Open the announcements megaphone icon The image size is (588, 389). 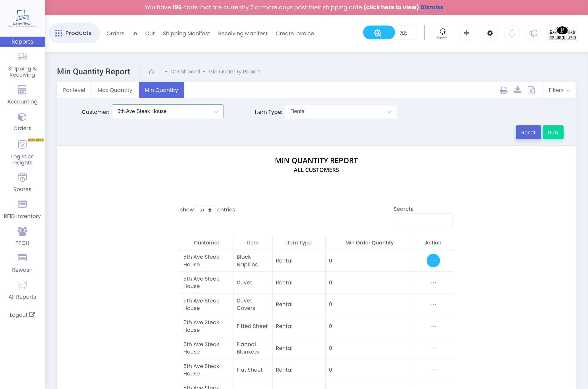(533, 33)
